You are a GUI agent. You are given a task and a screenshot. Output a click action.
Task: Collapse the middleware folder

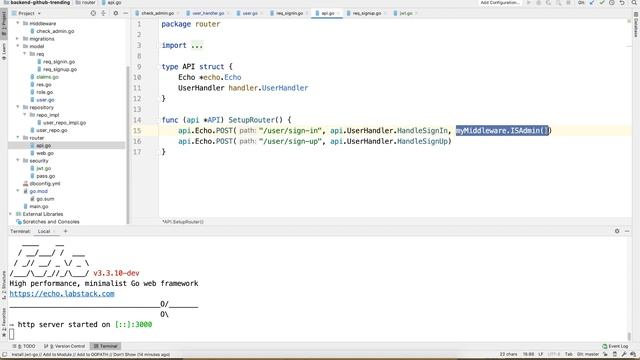click(x=18, y=23)
